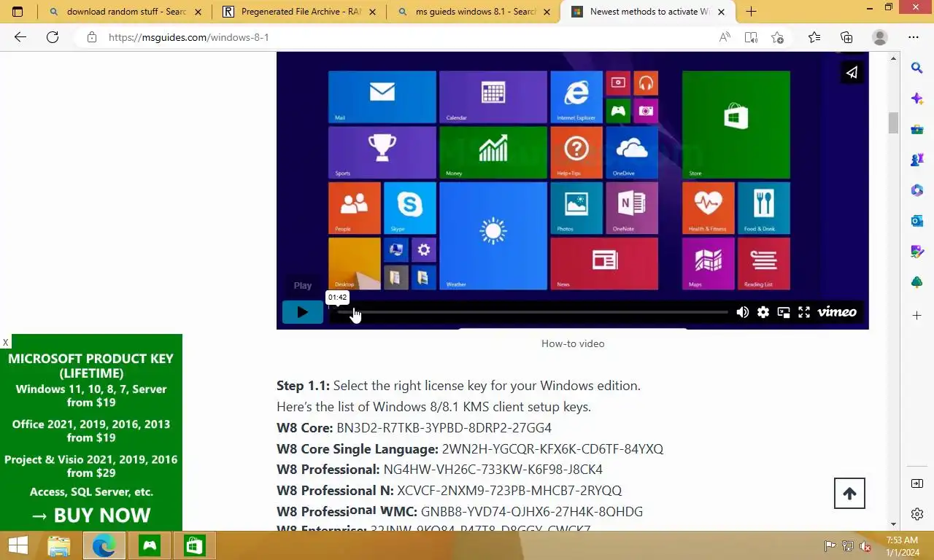Screen dimensions: 934x560
Task: Select the W8 Core key text
Action: pyautogui.click(x=444, y=428)
